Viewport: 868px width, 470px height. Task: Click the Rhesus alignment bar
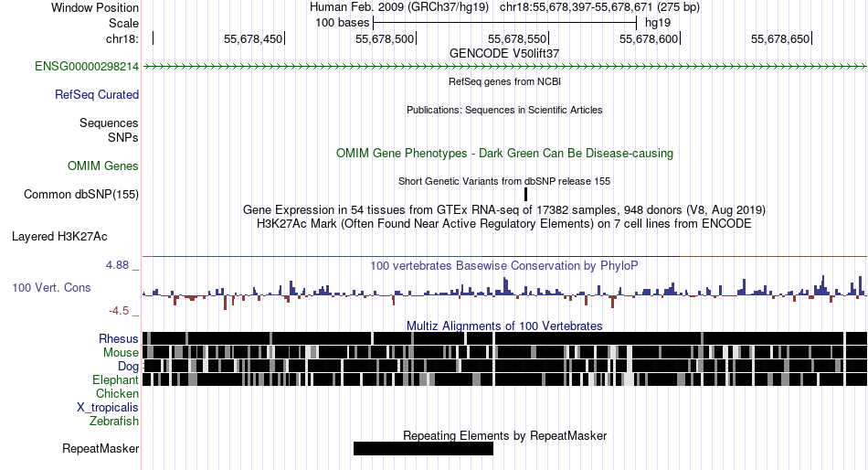[504, 338]
